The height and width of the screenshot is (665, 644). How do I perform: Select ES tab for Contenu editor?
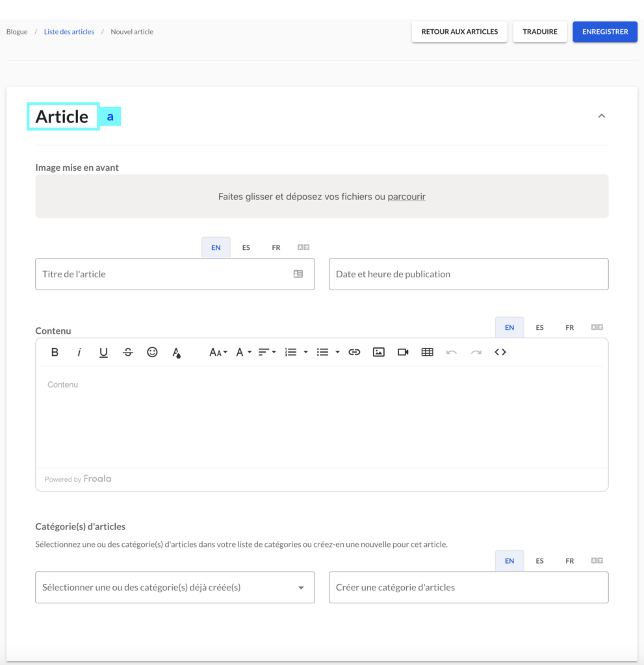tap(539, 327)
